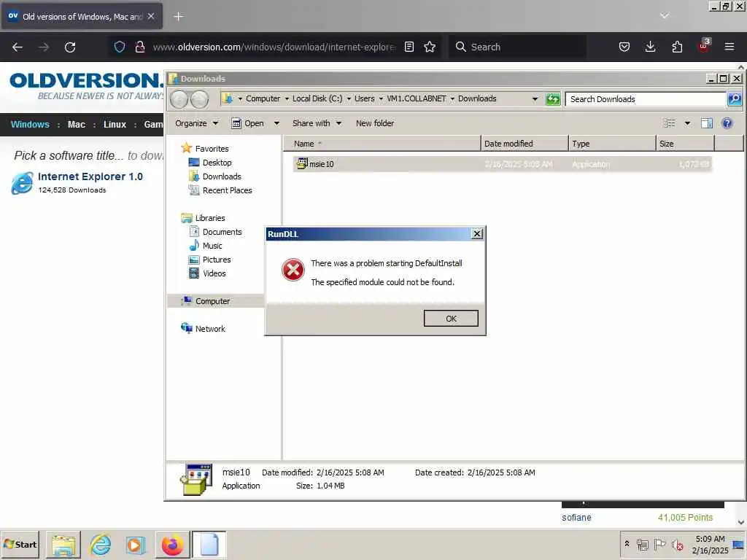The image size is (747, 560).
Task: Click the Firefox Search box
Action: (x=517, y=47)
